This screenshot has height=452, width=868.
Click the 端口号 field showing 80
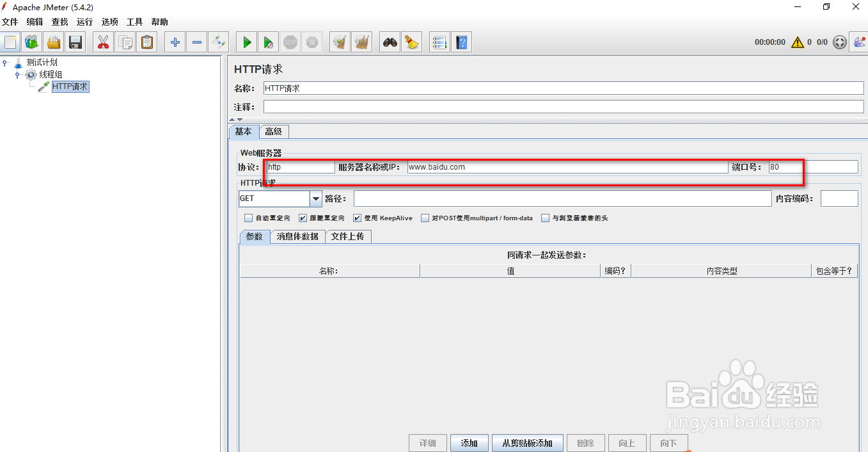[x=814, y=167]
